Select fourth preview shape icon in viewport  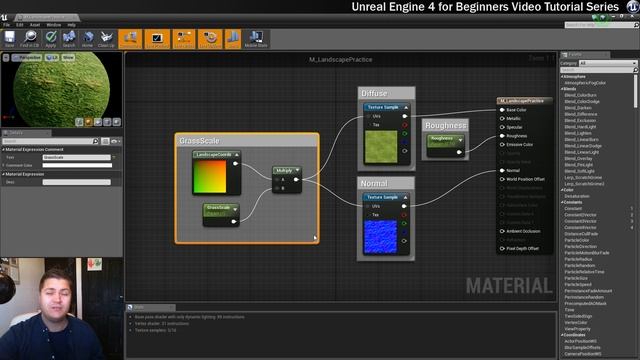coord(107,122)
